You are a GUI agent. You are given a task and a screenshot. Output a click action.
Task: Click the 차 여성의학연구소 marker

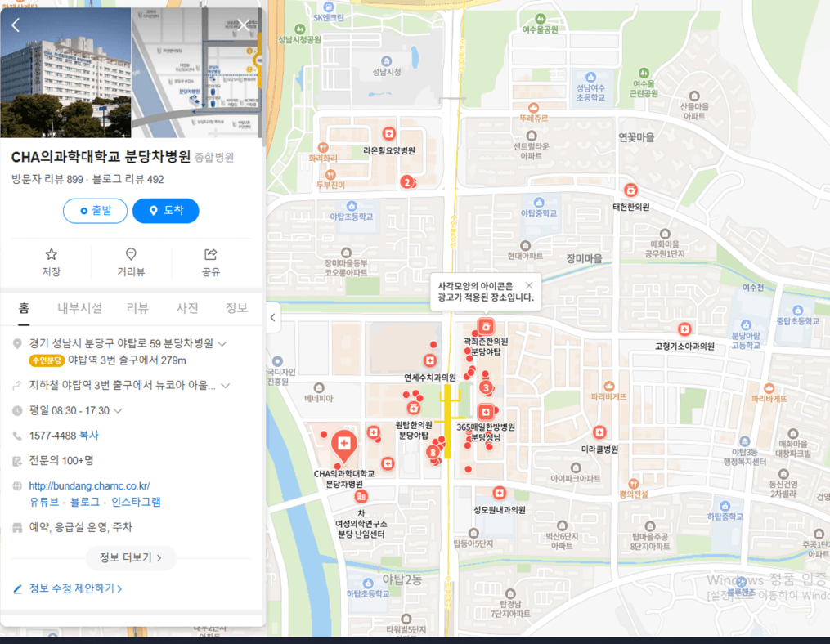[361, 496]
